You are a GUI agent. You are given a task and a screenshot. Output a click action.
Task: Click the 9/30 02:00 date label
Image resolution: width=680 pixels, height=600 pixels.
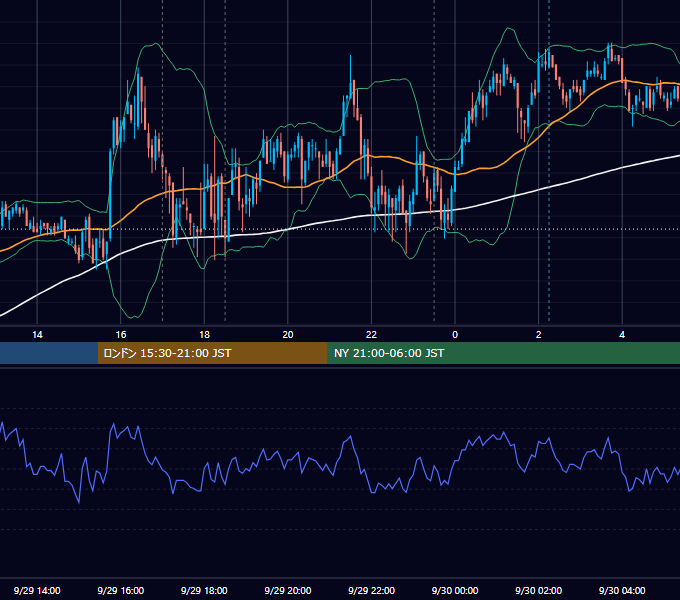pyautogui.click(x=539, y=590)
